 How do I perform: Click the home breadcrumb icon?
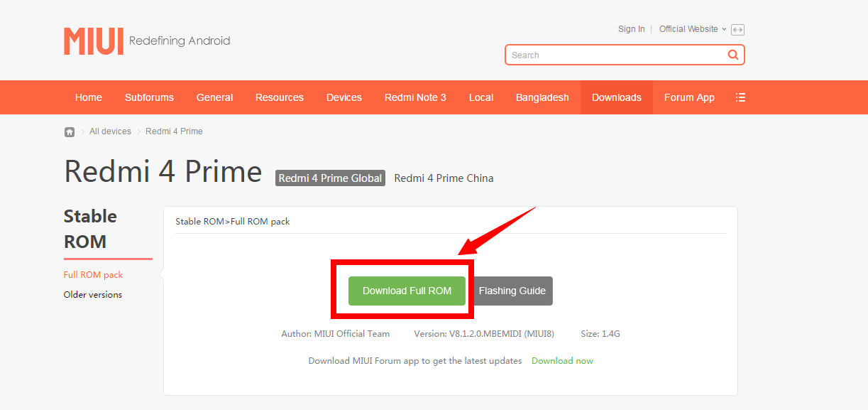tap(70, 131)
